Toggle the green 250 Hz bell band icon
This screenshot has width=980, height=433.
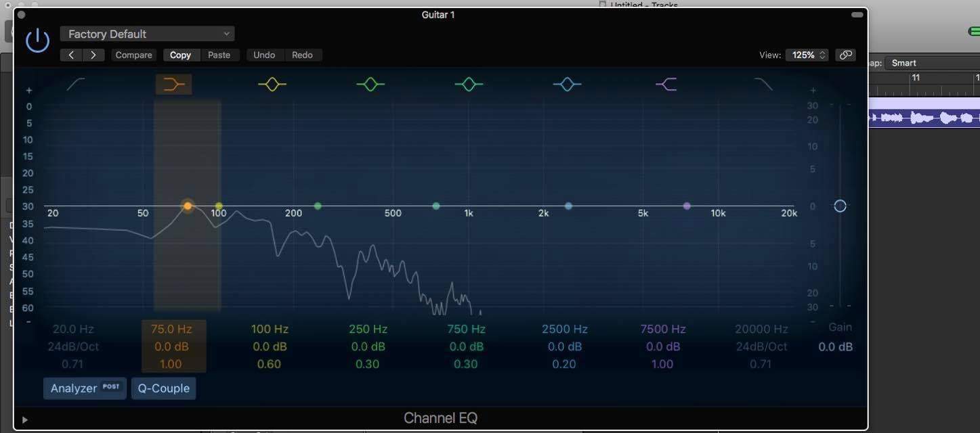point(370,85)
